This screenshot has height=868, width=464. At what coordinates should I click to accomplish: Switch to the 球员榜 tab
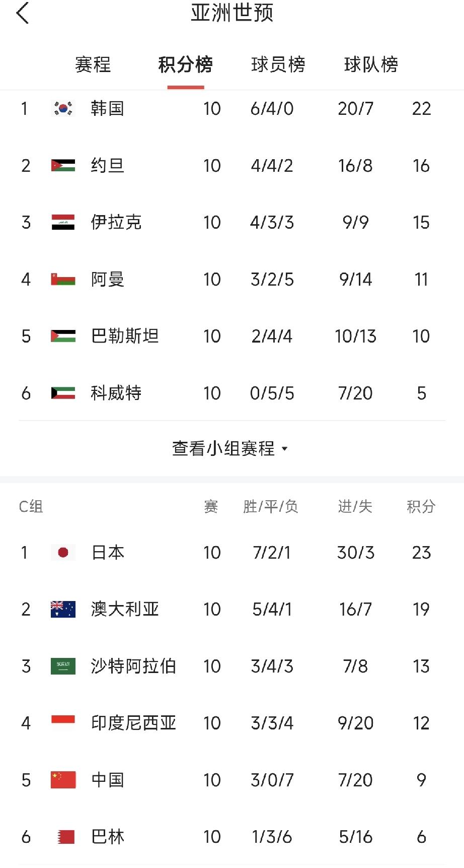point(278,64)
